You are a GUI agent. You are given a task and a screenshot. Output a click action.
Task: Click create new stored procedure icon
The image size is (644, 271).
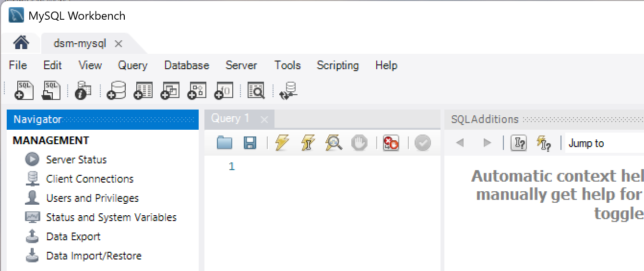197,90
